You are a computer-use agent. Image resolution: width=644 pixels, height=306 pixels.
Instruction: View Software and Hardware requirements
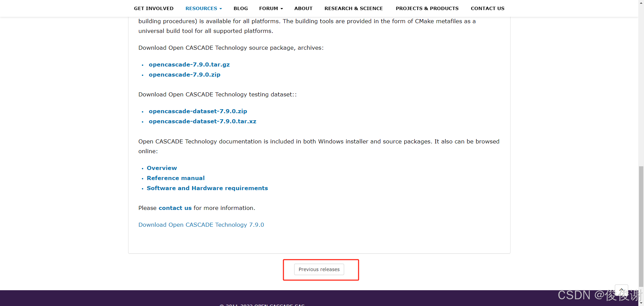coord(207,188)
